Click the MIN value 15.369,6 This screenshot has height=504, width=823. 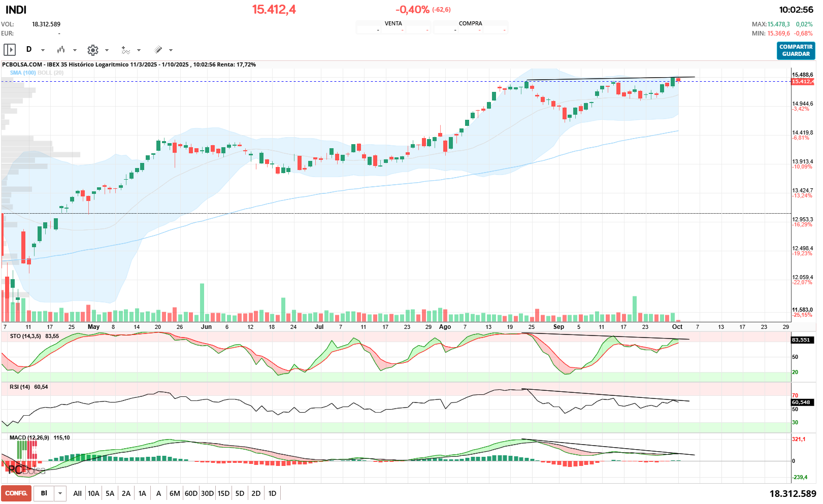coord(778,33)
